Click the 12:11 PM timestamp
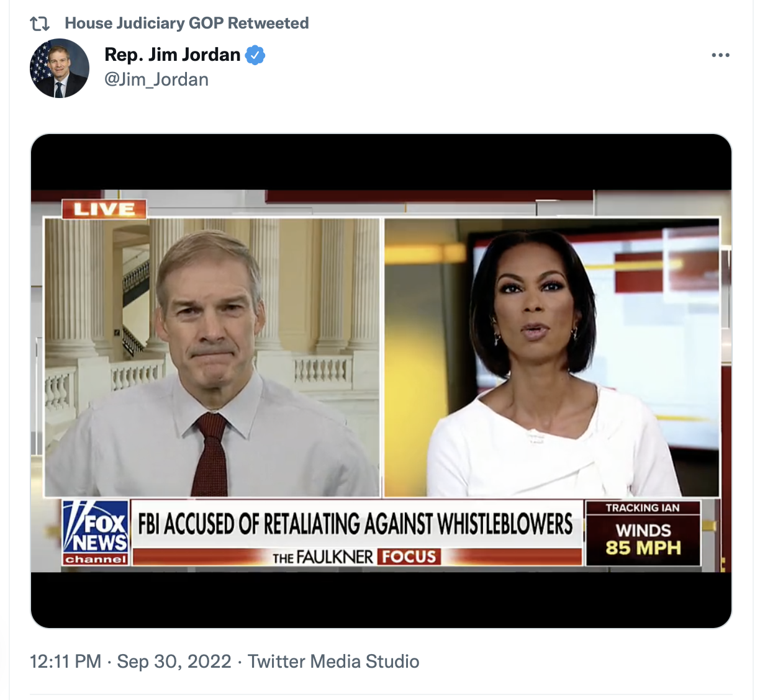Screen dimensions: 760x700 pyautogui.click(x=65, y=662)
